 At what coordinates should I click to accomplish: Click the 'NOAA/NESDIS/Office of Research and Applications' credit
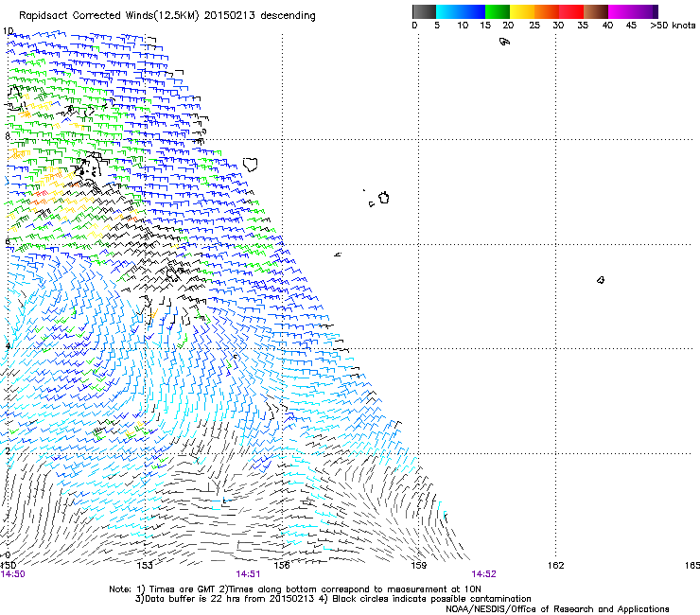[557, 609]
